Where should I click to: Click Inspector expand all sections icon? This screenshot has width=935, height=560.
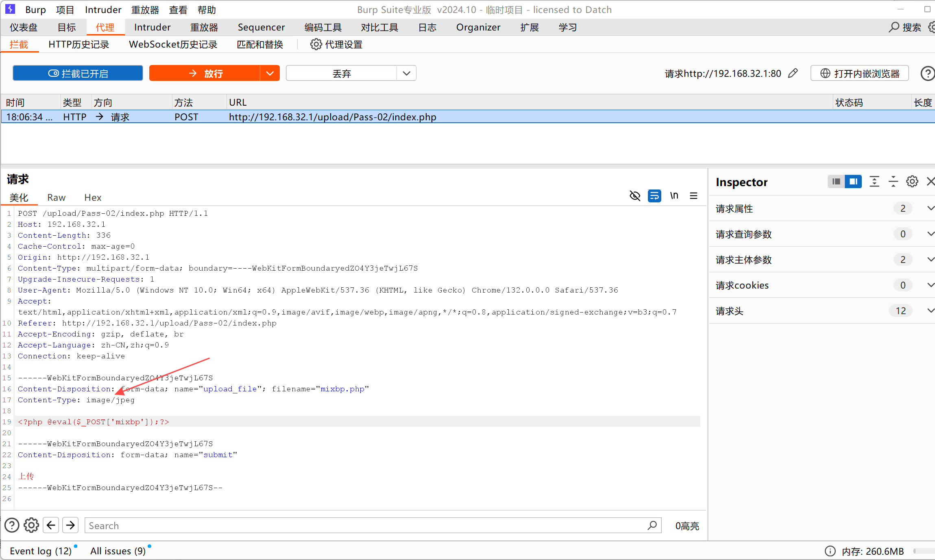point(874,182)
